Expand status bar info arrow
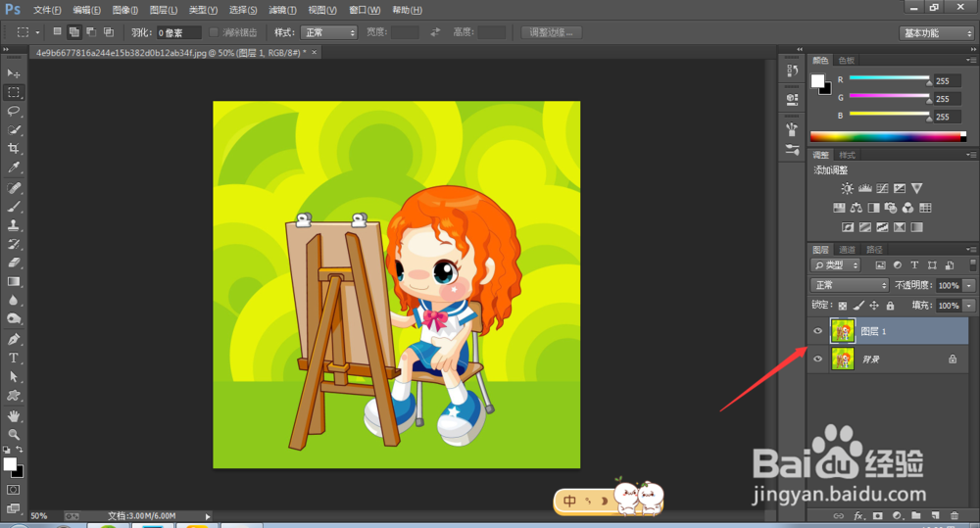 point(208,516)
